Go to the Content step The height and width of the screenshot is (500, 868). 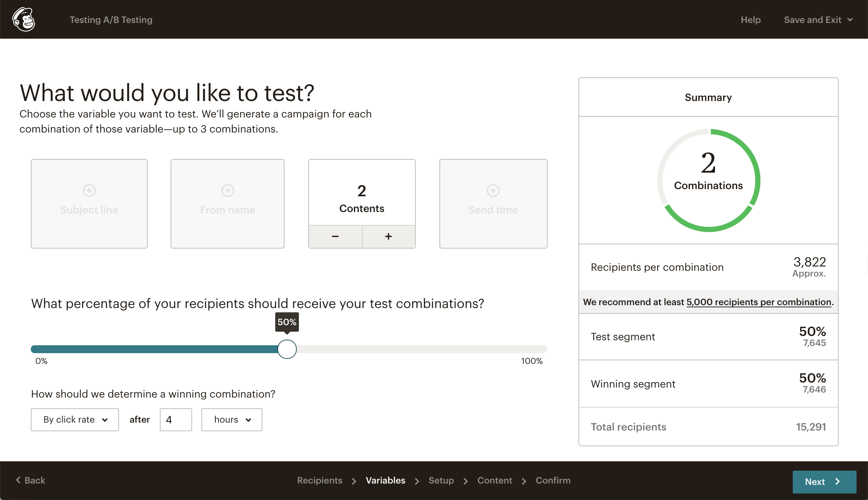point(495,480)
